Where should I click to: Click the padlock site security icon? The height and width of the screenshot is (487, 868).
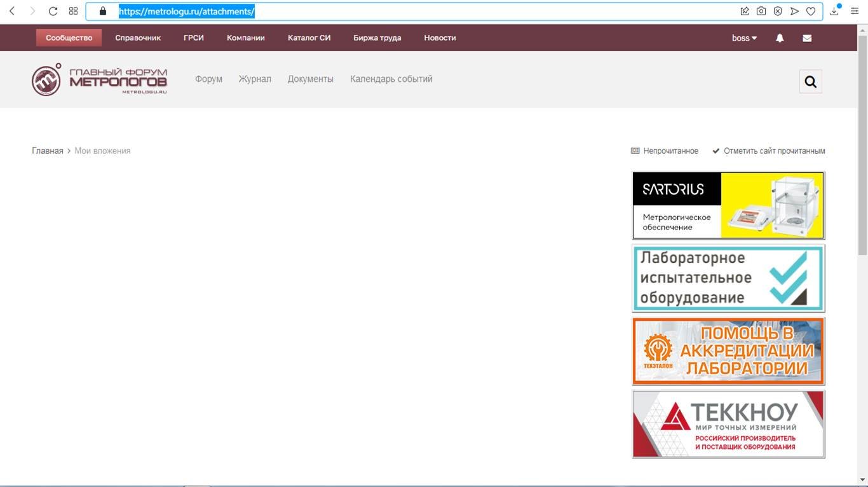coord(103,11)
